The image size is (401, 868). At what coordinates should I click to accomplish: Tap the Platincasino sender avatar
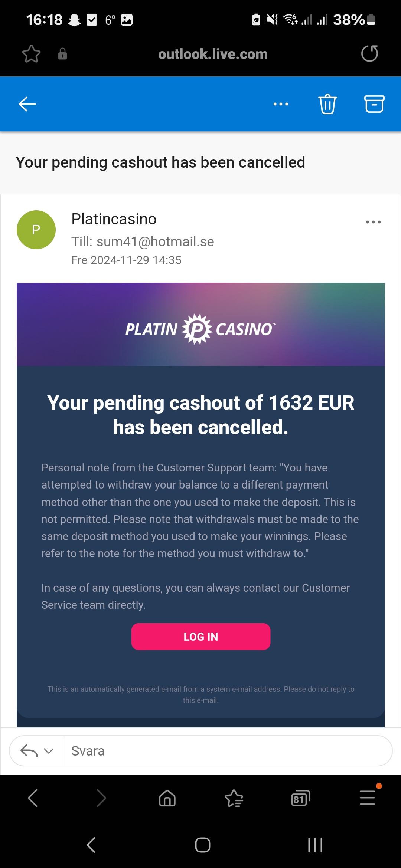point(36,230)
